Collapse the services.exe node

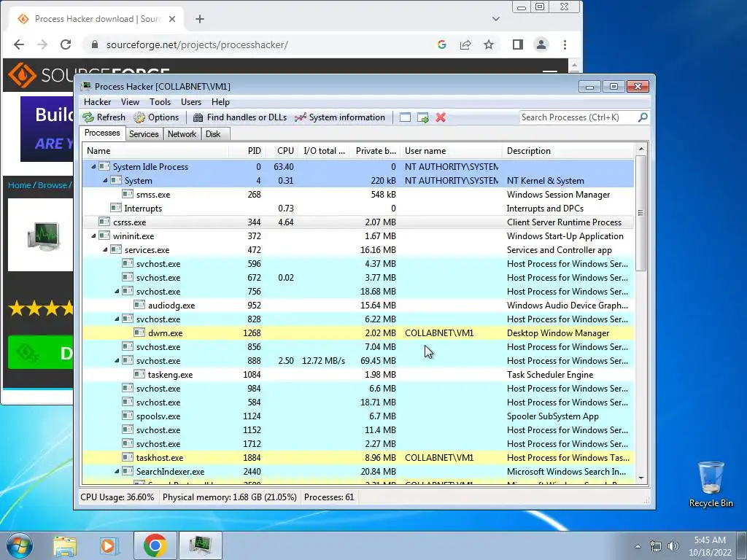(105, 249)
